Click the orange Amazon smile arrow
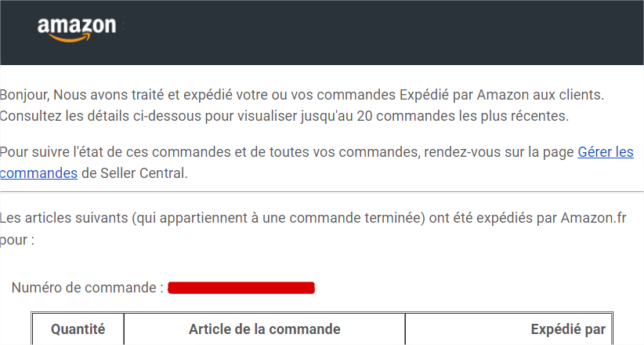The height and width of the screenshot is (345, 644). (x=77, y=36)
